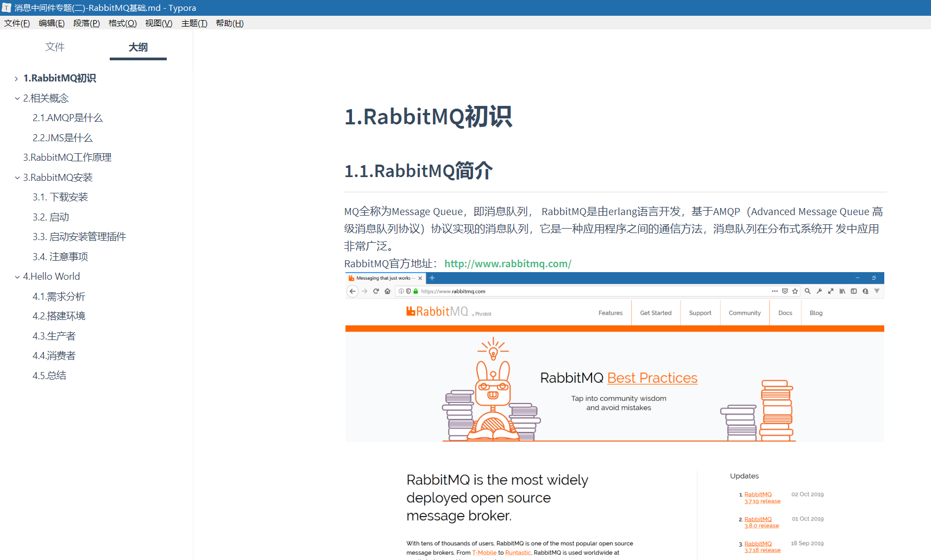Navigate to 3.1. 下载安装 outline entry
Viewport: 931px width, 560px height.
[60, 197]
